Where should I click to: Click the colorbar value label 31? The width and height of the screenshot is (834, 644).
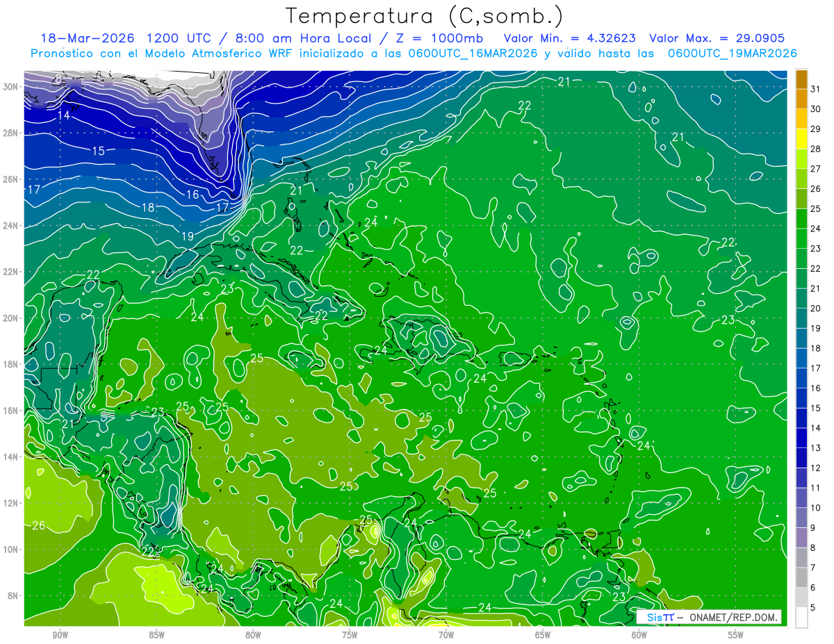click(816, 88)
